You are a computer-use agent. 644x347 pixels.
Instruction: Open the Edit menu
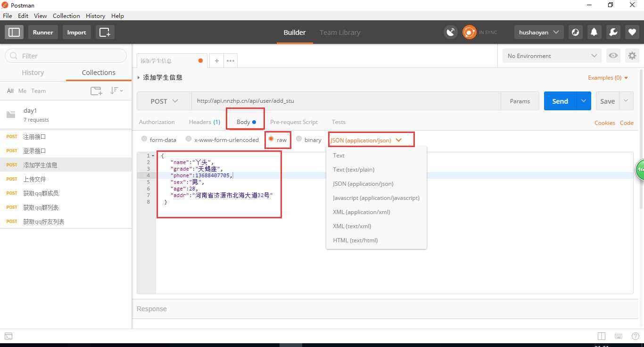pos(23,16)
